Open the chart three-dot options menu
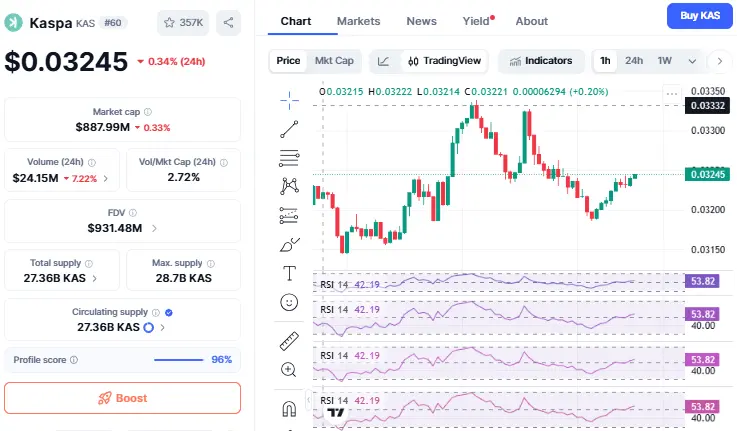Screen dimensions: 737x431 click(672, 94)
